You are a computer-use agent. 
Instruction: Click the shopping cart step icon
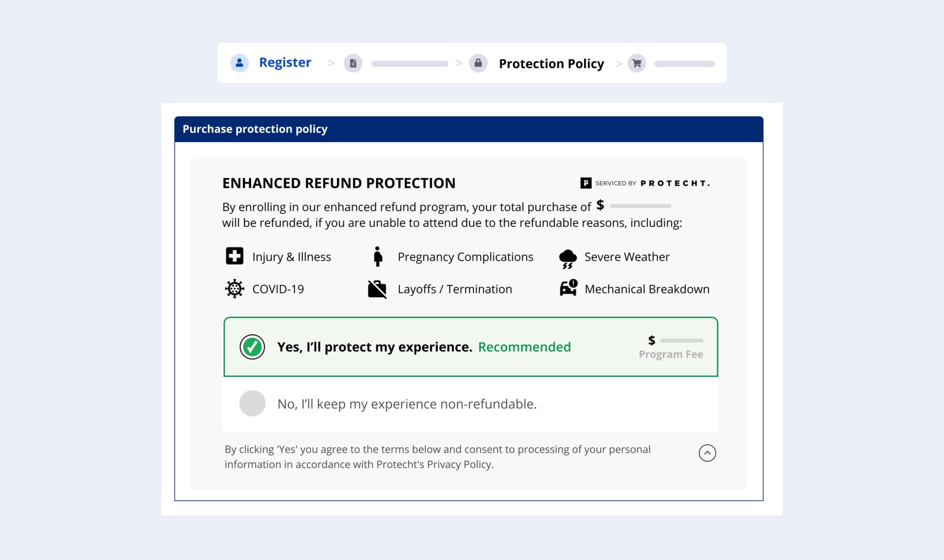(x=637, y=63)
